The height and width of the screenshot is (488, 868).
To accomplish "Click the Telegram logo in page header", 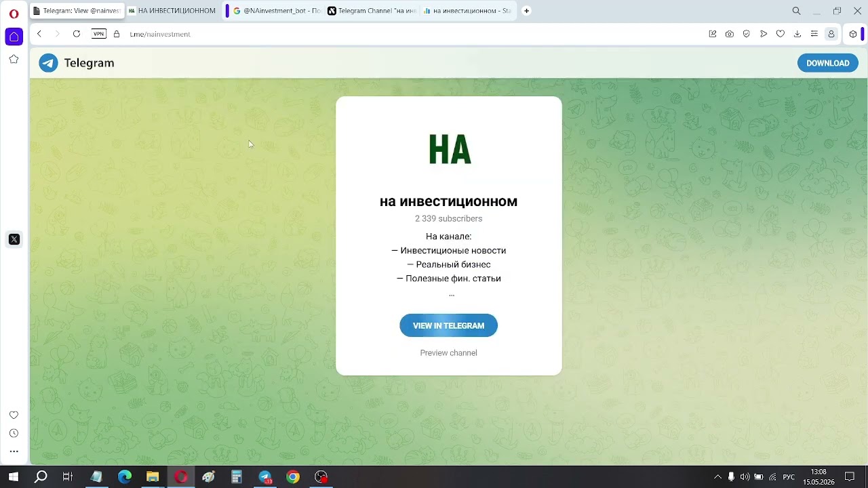I will coord(77,63).
